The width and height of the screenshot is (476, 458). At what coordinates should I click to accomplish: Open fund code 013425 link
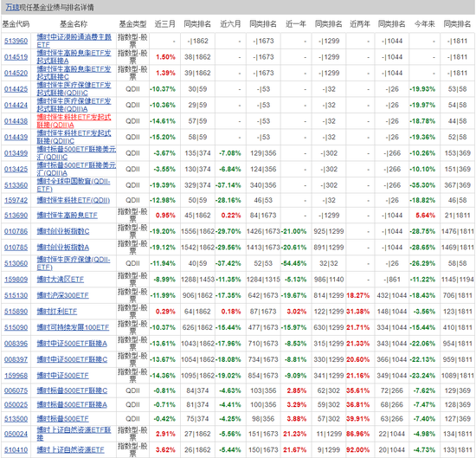[x=16, y=169]
